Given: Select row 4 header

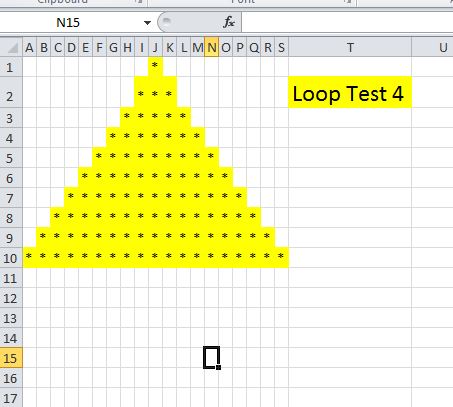Looking at the screenshot, I should pyautogui.click(x=11, y=138).
